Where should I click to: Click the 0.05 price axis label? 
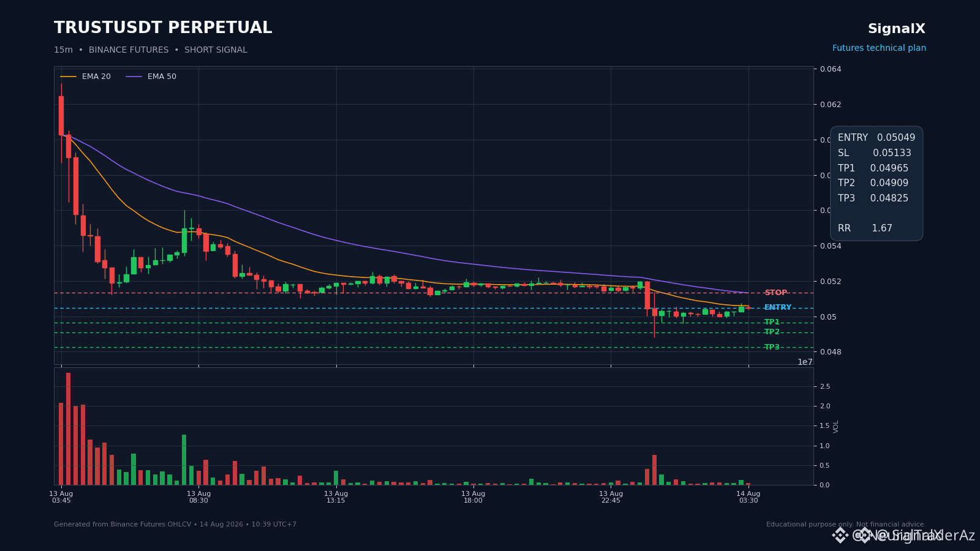point(828,317)
